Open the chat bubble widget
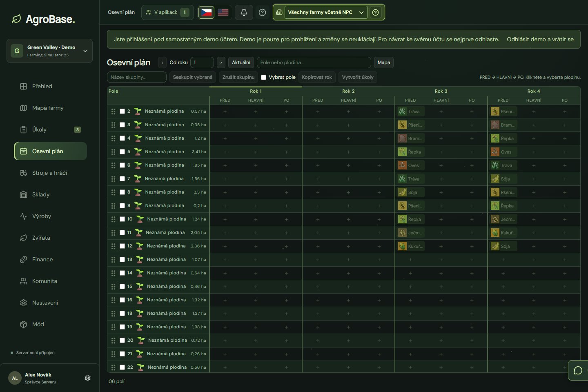This screenshot has height=392, width=588. [578, 370]
